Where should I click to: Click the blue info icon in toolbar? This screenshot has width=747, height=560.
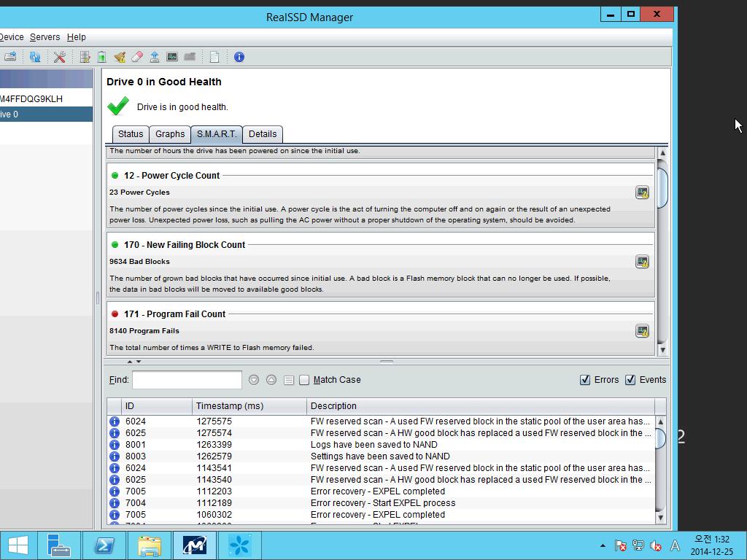(239, 57)
